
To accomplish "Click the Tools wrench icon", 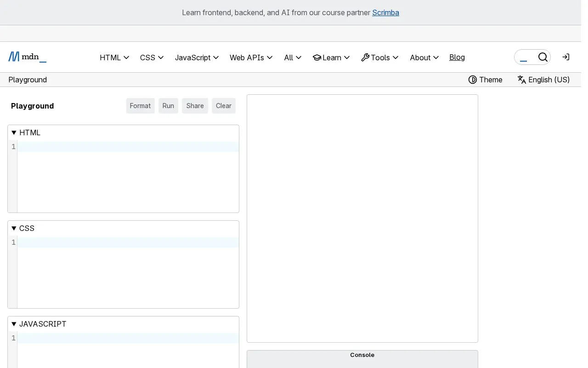I will coord(365,57).
